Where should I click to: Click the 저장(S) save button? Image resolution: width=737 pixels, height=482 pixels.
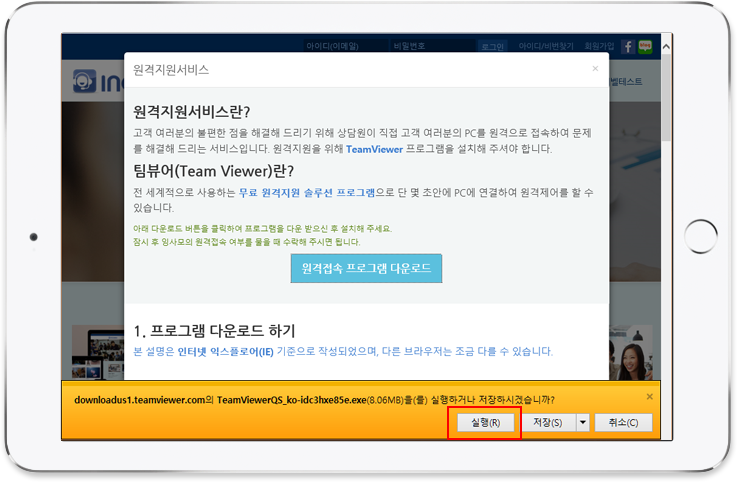[x=547, y=423]
